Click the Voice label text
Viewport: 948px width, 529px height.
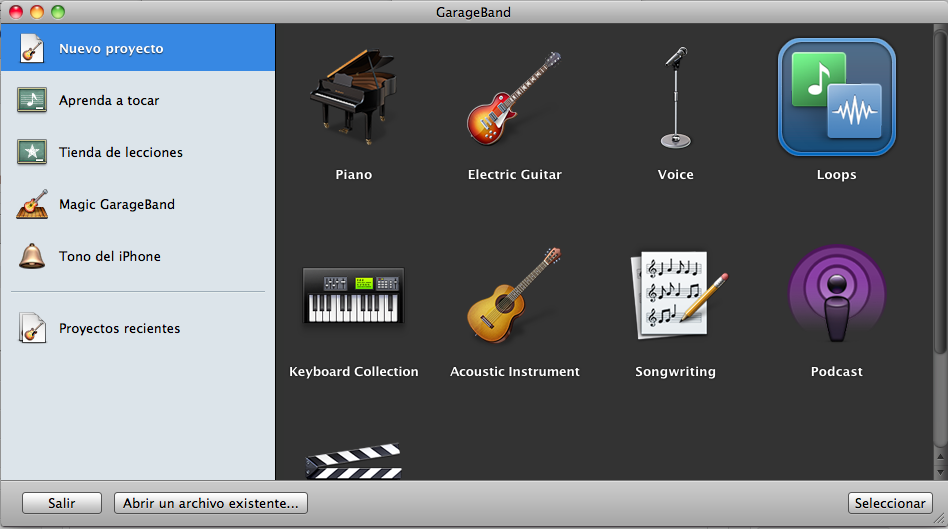tap(675, 175)
